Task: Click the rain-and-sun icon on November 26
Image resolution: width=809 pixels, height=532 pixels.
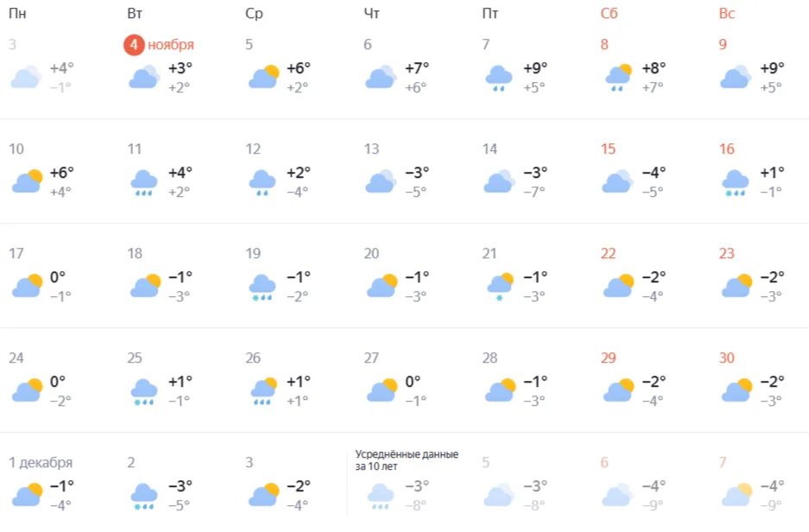Action: [263, 390]
